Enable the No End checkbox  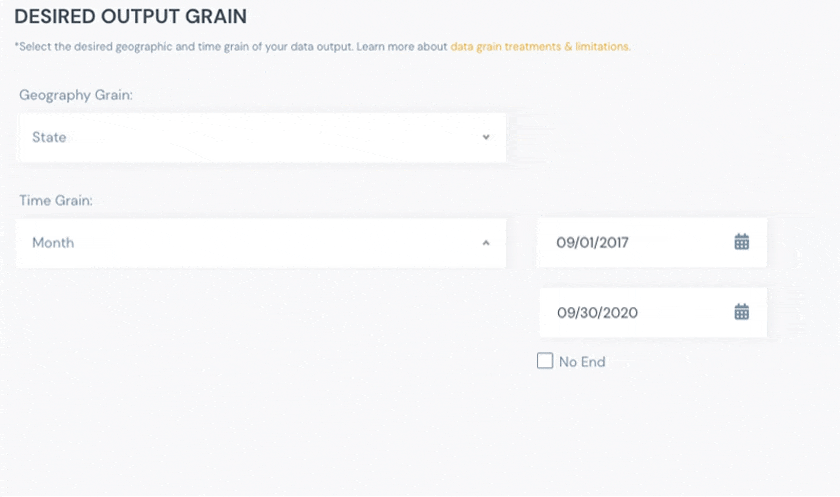pyautogui.click(x=545, y=361)
